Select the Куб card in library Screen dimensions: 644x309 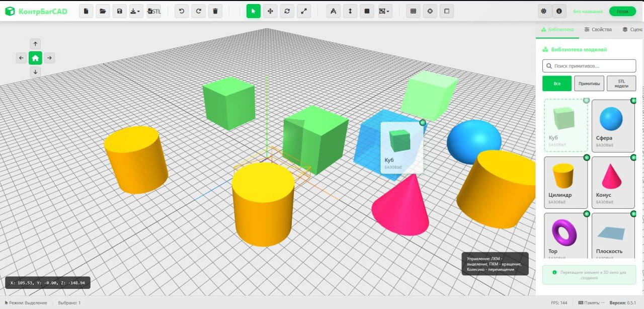(x=566, y=126)
